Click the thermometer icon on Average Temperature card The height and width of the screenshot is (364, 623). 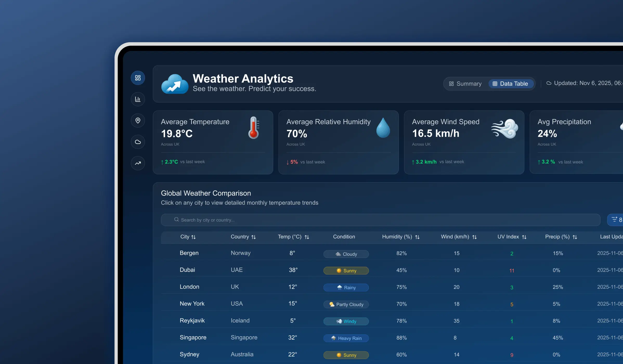pyautogui.click(x=253, y=128)
